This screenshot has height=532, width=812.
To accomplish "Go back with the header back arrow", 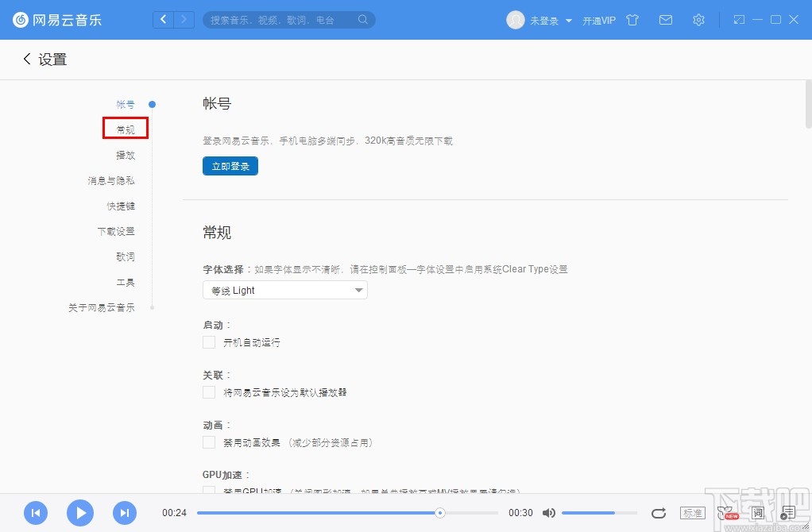I will pos(163,20).
